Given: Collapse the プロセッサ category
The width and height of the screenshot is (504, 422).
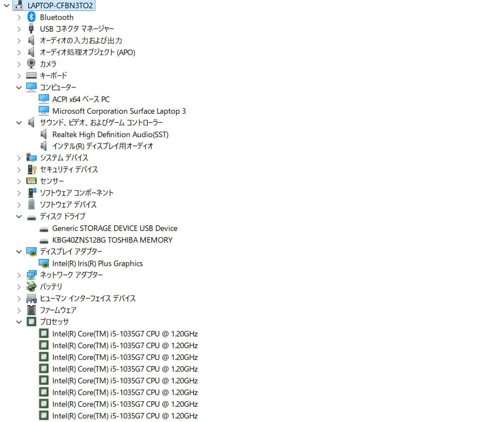Looking at the screenshot, I should tap(19, 322).
